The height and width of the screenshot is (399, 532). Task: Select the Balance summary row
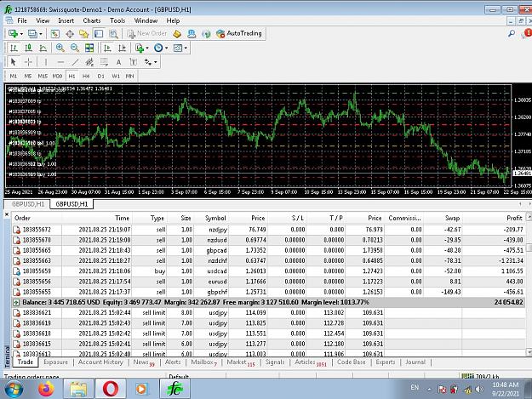(268, 302)
